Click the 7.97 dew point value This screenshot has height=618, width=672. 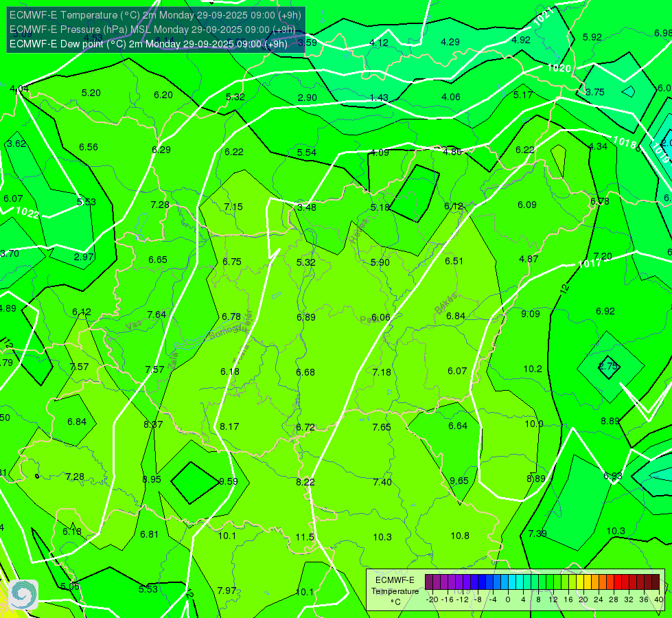[x=227, y=591]
